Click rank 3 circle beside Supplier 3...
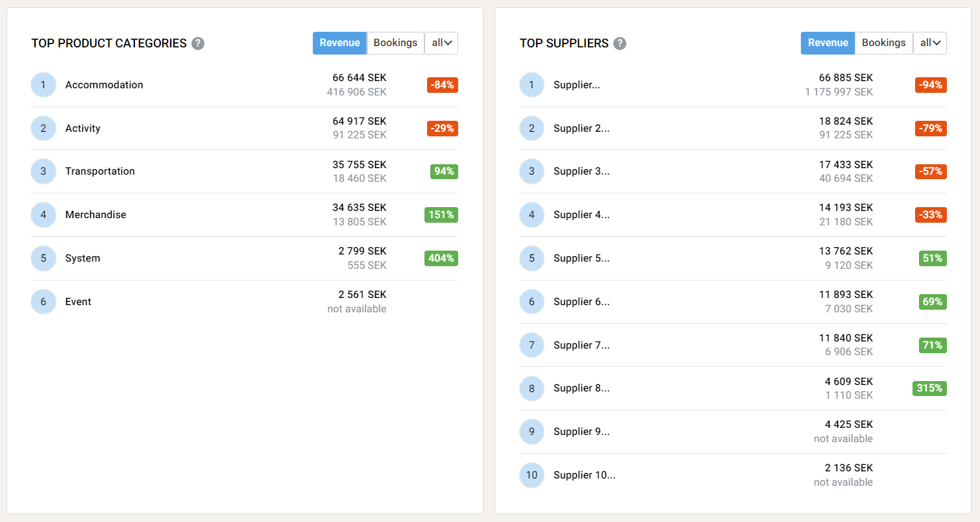Viewport: 980px width, 522px height. pyautogui.click(x=532, y=171)
